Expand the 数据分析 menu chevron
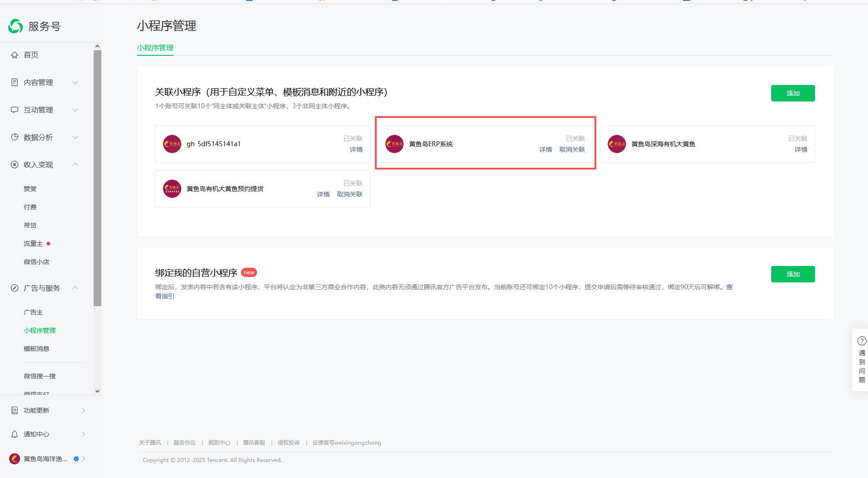 tap(75, 137)
